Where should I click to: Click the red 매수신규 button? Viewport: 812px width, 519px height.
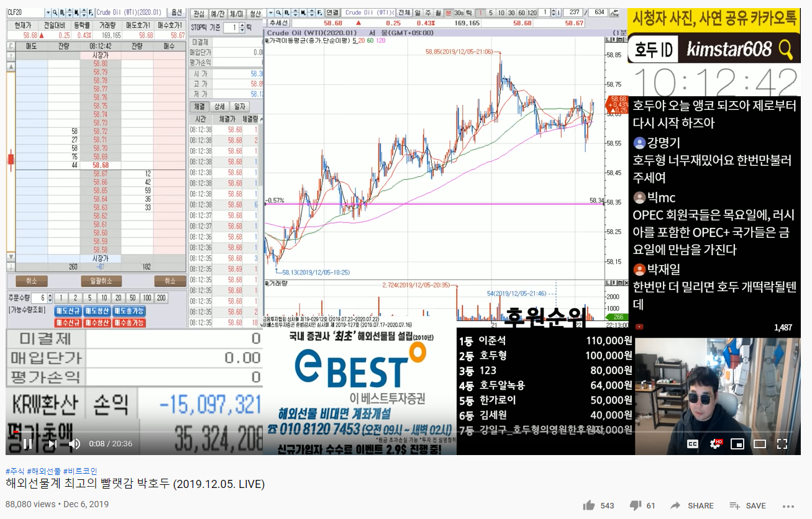(68, 323)
